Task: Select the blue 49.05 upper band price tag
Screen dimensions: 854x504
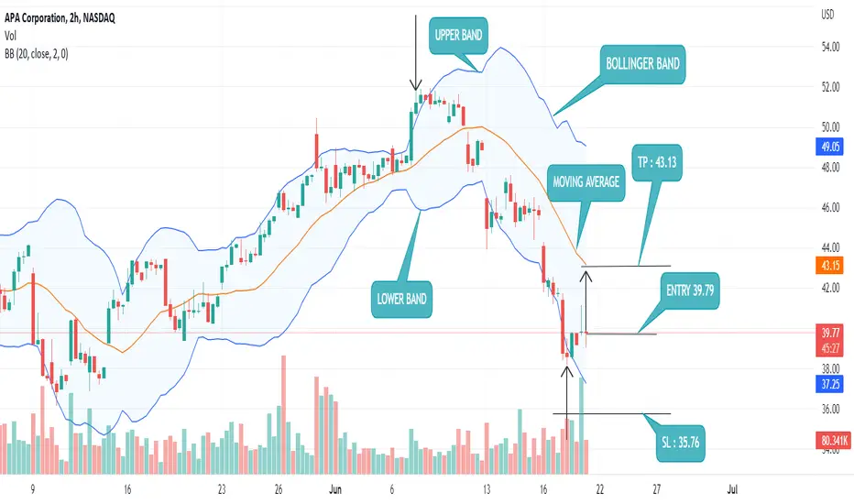Action: (830, 147)
